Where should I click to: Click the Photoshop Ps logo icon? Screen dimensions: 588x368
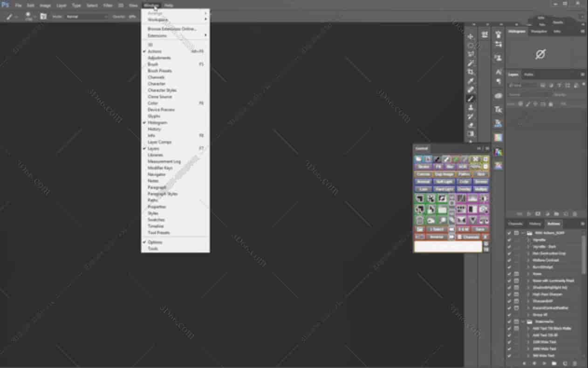pos(6,5)
